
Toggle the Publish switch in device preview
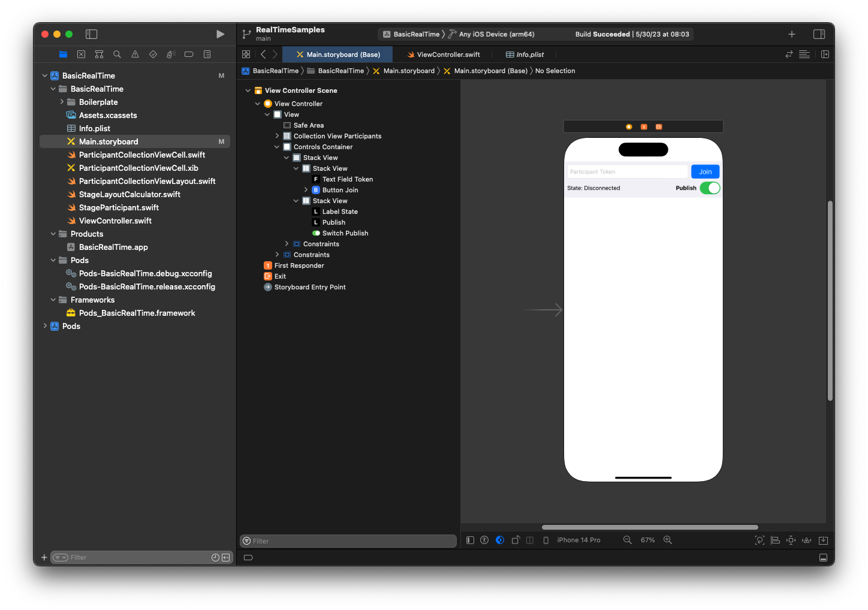pos(710,188)
